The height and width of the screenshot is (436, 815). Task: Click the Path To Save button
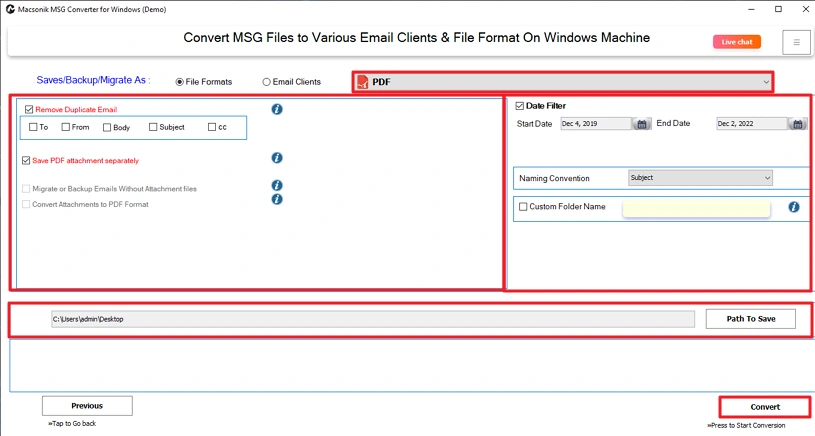point(750,319)
